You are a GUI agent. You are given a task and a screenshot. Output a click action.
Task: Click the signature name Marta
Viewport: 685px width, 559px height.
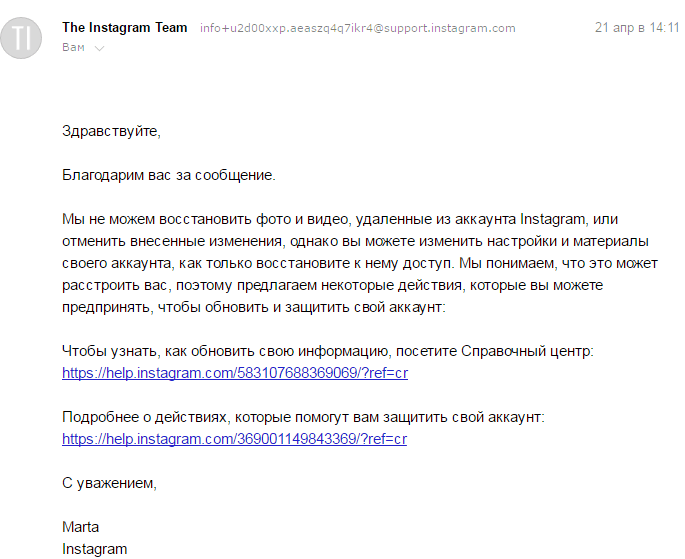(x=81, y=527)
